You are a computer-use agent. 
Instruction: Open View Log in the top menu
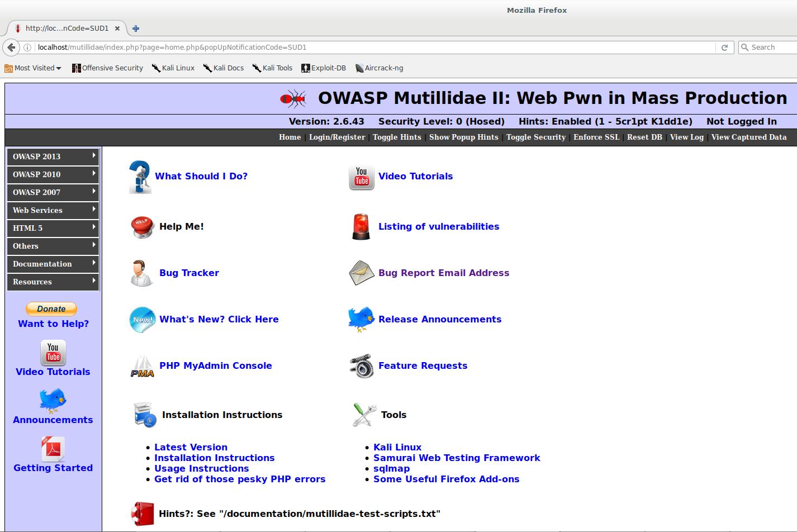687,137
